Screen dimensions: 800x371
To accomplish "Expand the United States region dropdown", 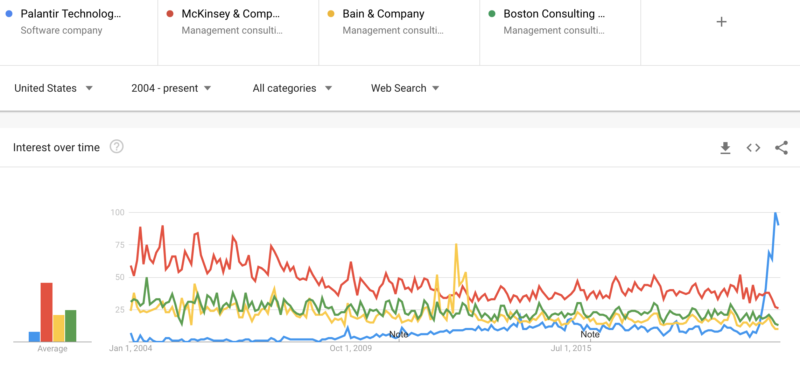I will click(x=54, y=88).
